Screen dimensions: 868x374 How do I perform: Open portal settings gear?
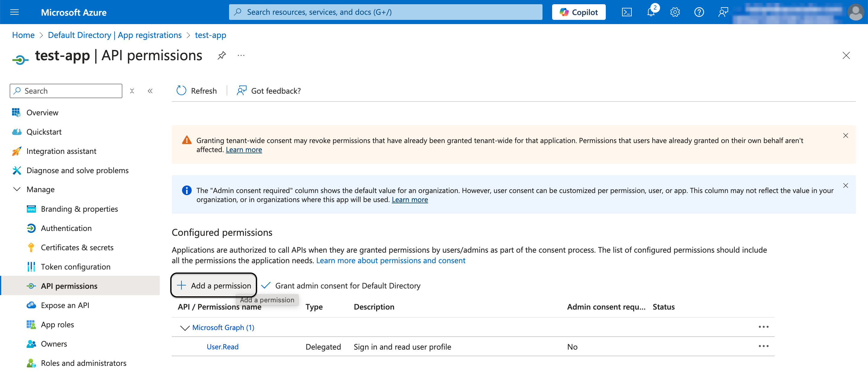click(x=675, y=12)
